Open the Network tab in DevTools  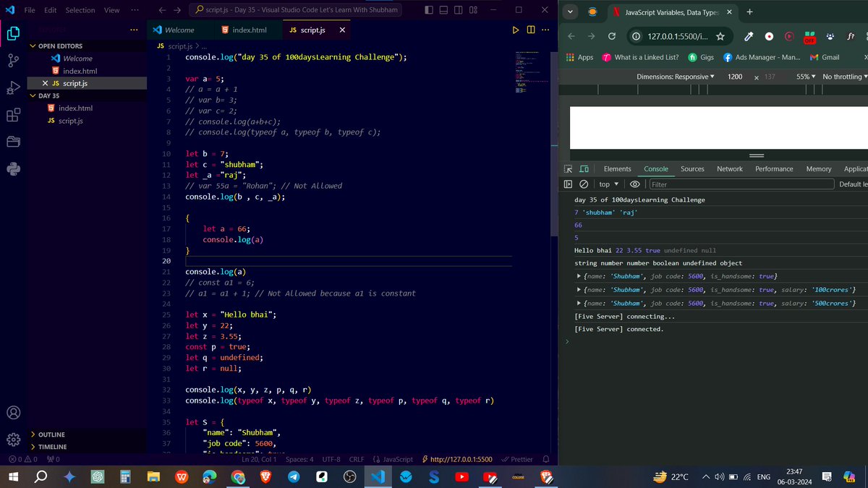pos(729,168)
